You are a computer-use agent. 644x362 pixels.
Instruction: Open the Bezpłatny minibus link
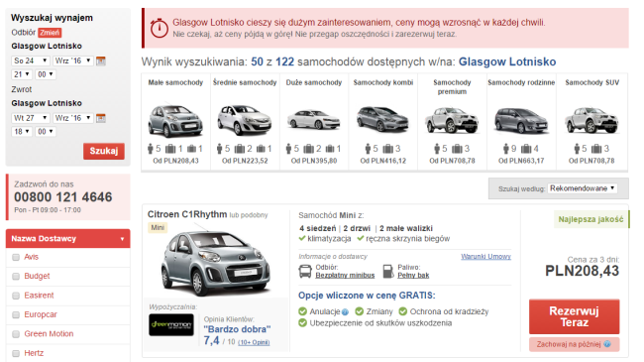[345, 275]
